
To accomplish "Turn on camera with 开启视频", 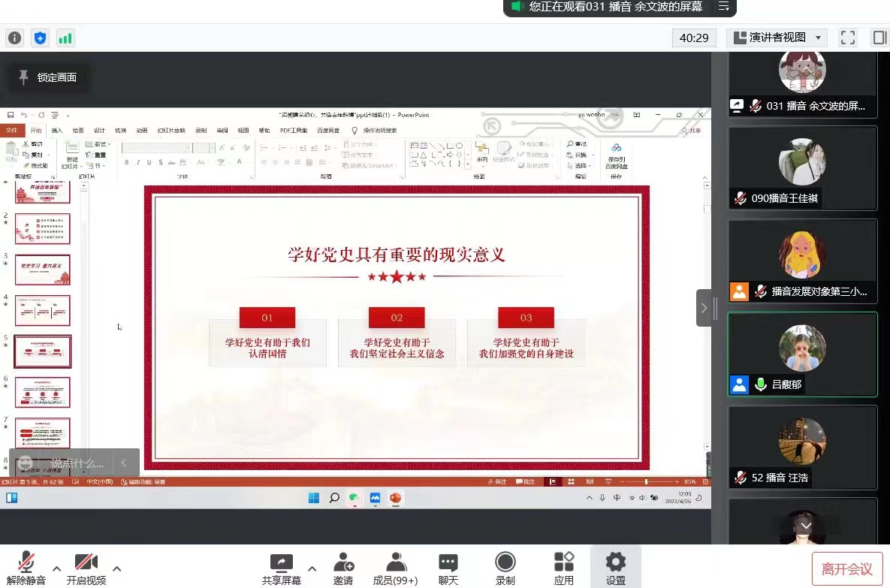I will coord(86,568).
